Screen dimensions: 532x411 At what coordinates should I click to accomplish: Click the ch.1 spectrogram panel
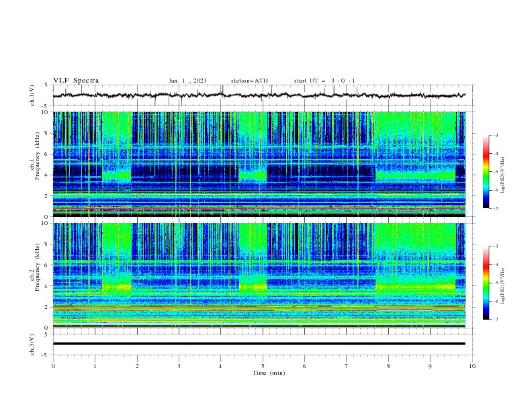[259, 164]
